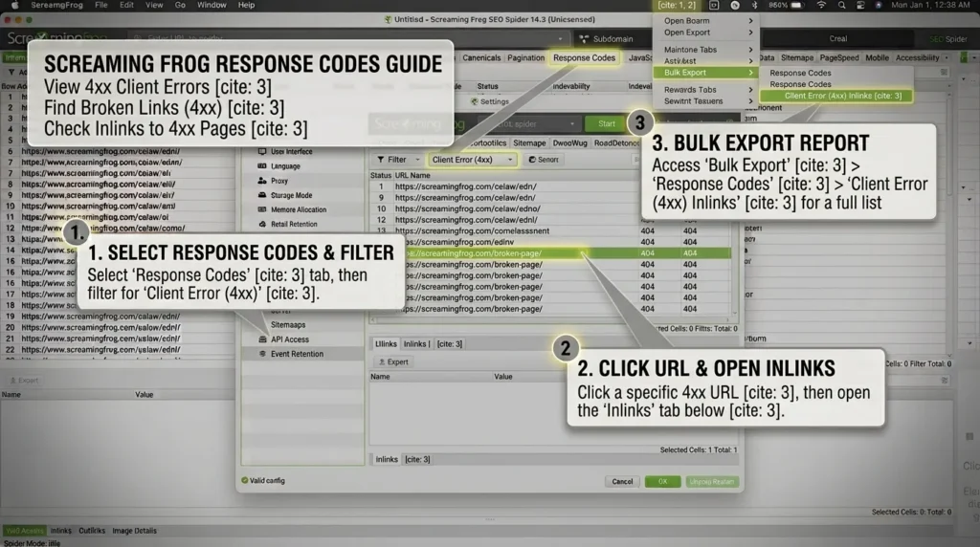Click the Proxy people icon
The height and width of the screenshot is (547, 980).
pyautogui.click(x=262, y=181)
